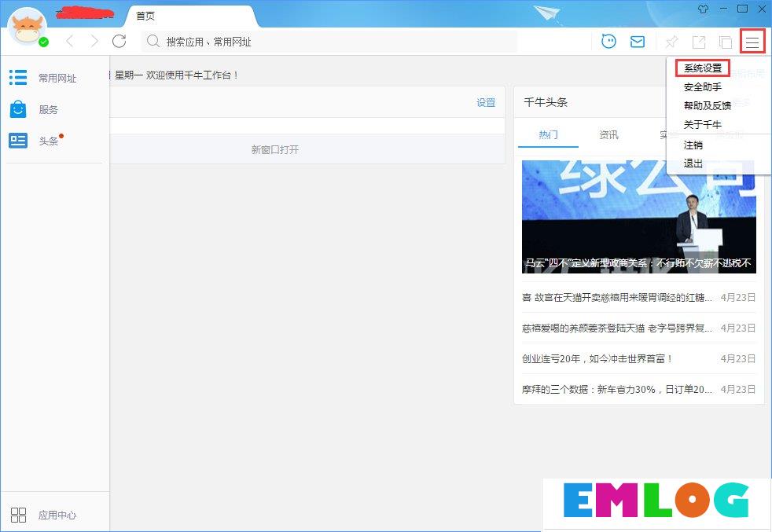Click the overlapping windows icon
This screenshot has width=772, height=532.
click(726, 42)
